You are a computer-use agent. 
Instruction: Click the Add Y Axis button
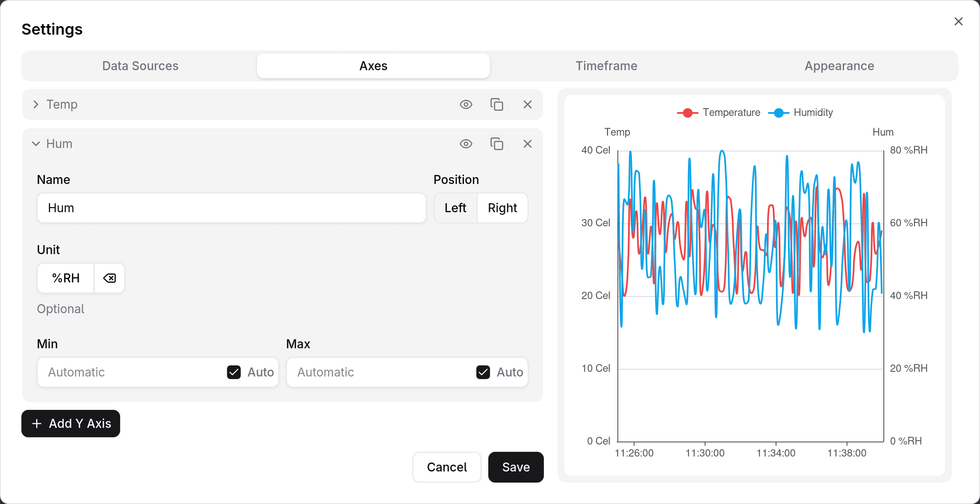pyautogui.click(x=71, y=424)
